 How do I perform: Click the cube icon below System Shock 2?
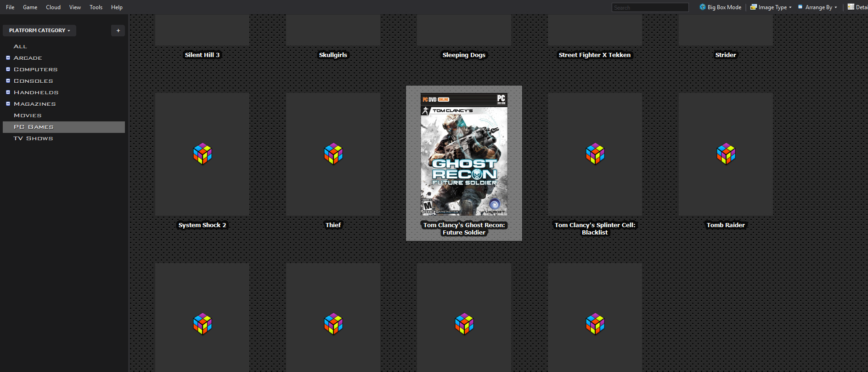point(203,324)
